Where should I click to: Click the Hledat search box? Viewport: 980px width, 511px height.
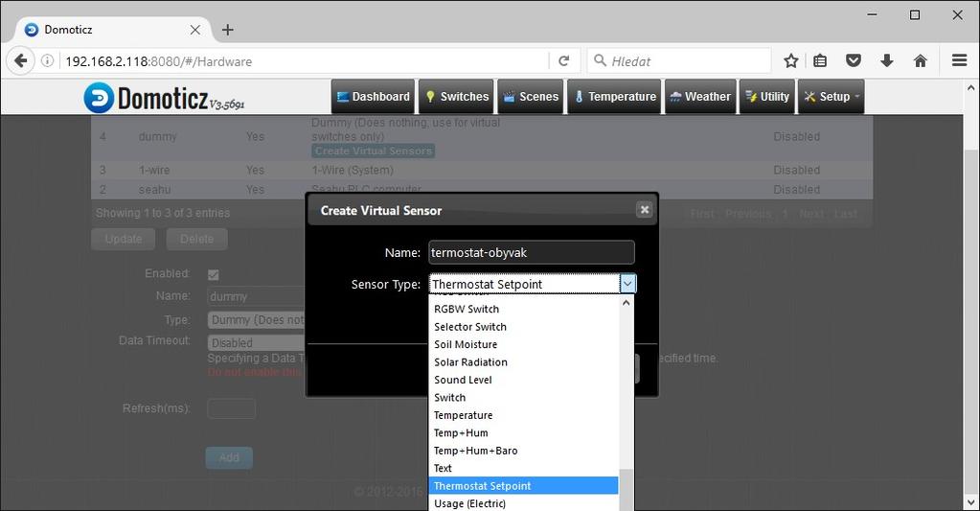coord(678,60)
